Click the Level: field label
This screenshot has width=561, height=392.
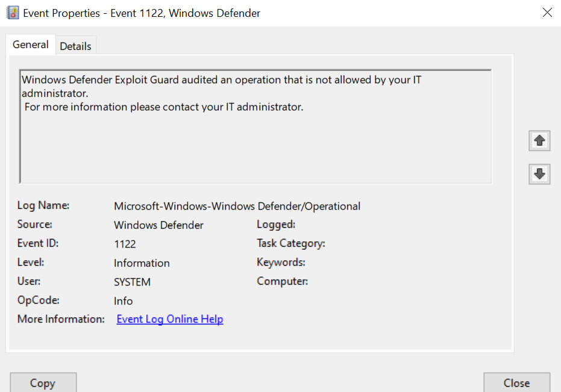[x=31, y=263]
